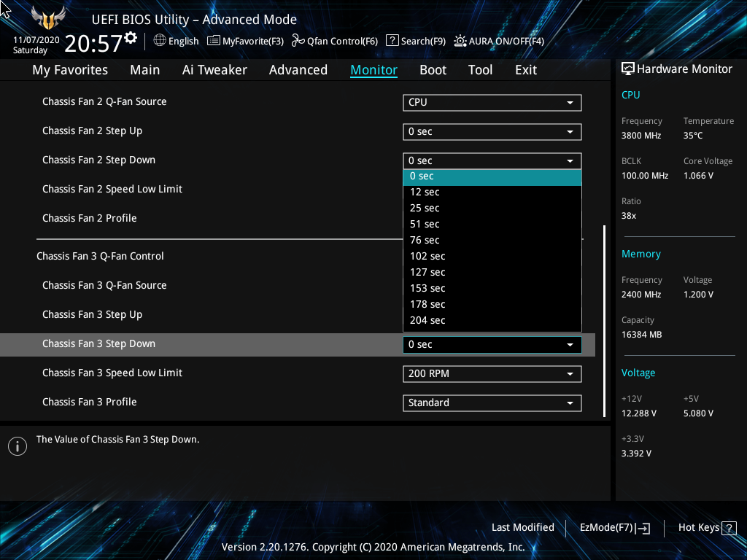This screenshot has height=560, width=747.
Task: Select 76 sec in the list
Action: pos(492,240)
